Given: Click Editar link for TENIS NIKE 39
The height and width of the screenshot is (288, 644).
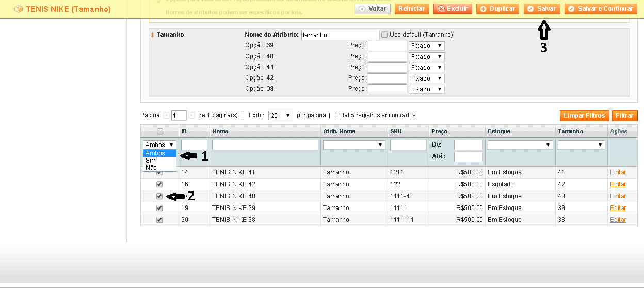Looking at the screenshot, I should click(x=618, y=208).
